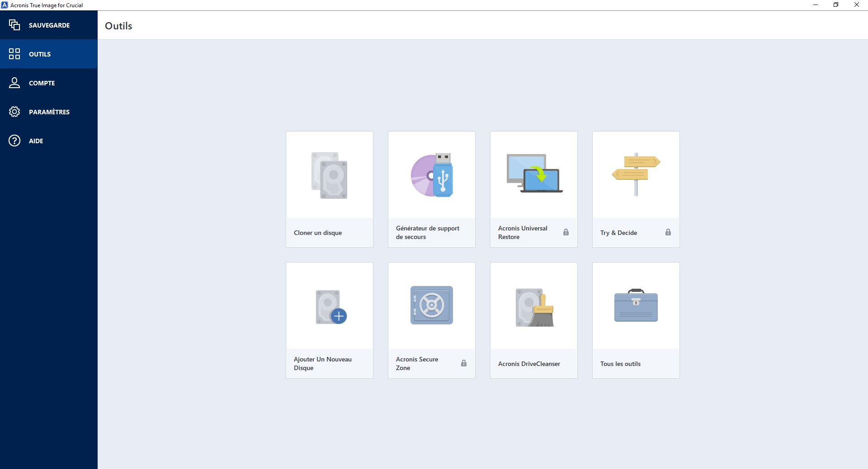Click the Try & Decide signpost icon
The height and width of the screenshot is (469, 868).
click(636, 174)
